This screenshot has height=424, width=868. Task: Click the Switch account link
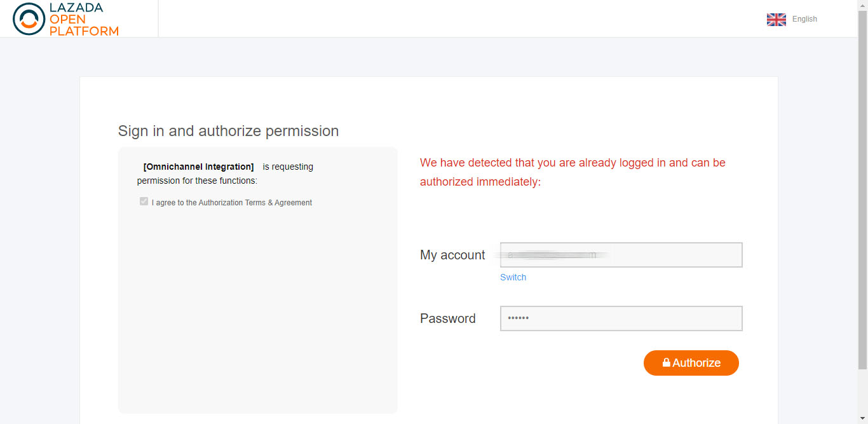pos(513,277)
